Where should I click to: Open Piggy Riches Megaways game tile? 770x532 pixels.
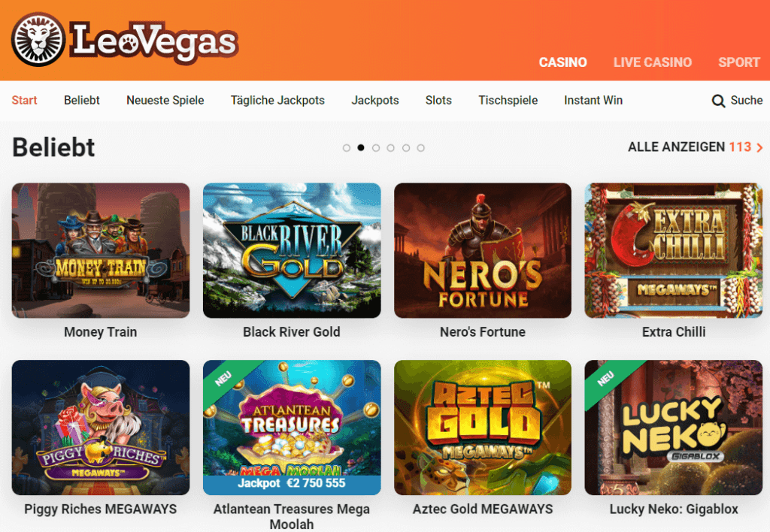[x=101, y=428]
